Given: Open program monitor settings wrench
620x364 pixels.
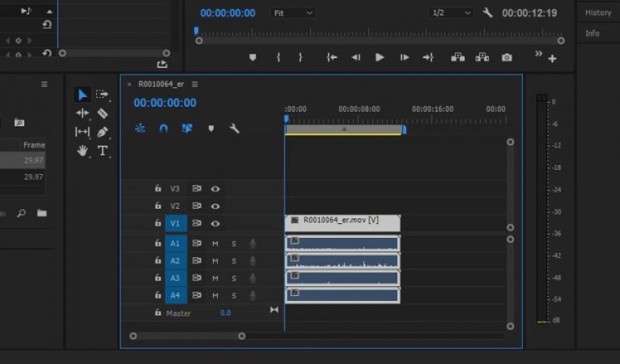Looking at the screenshot, I should pyautogui.click(x=488, y=13).
